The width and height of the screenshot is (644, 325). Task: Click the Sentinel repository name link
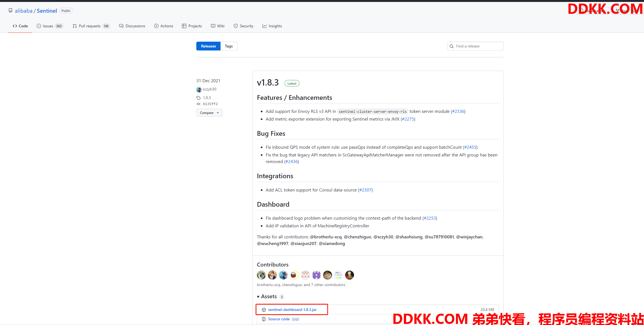click(47, 11)
